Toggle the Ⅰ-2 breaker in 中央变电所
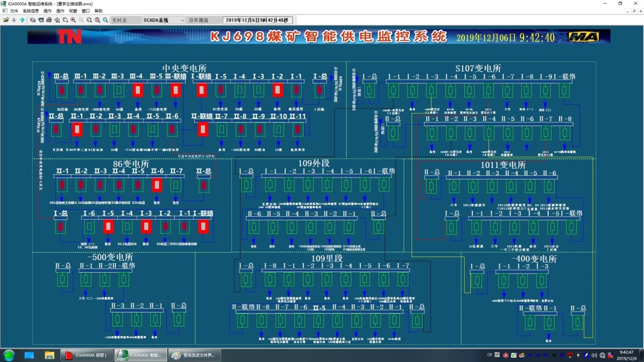This screenshot has height=362, width=644. pos(278,90)
